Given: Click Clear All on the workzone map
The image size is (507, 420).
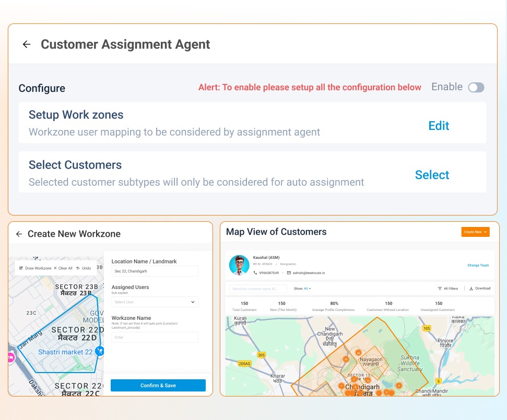Looking at the screenshot, I should click(x=63, y=268).
